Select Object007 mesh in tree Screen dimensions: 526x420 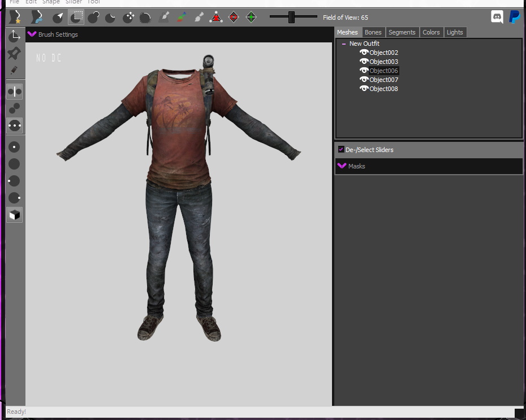[x=384, y=80]
